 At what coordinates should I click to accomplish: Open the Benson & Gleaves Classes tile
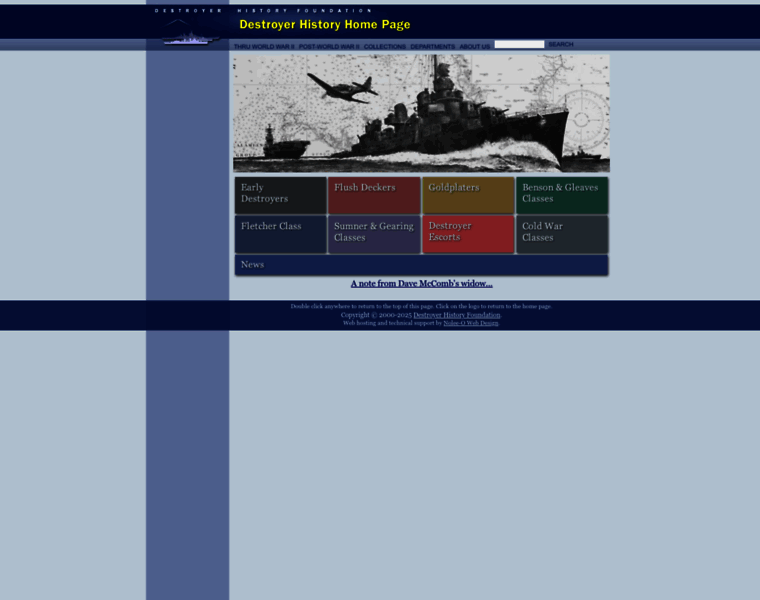coord(562,195)
